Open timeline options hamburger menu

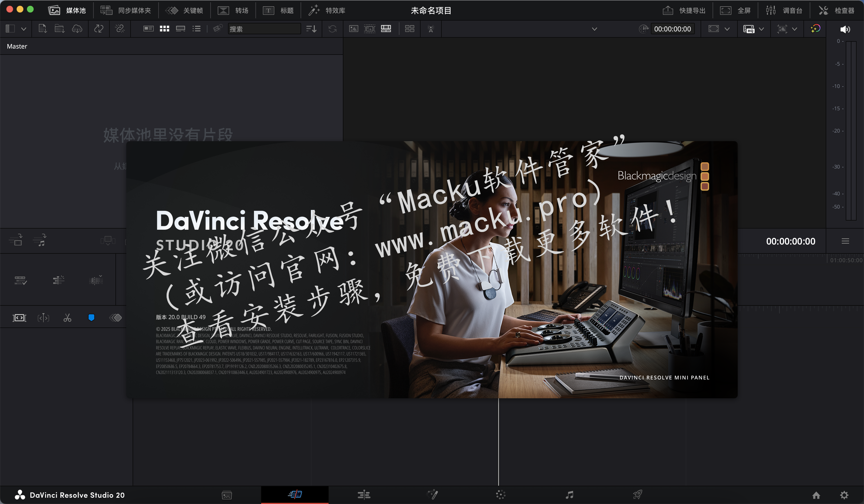(845, 241)
